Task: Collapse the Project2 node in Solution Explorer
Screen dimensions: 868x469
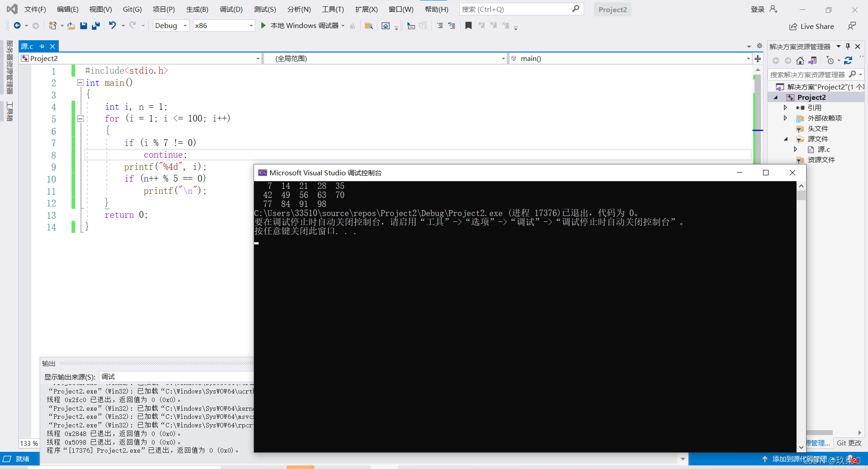Action: (x=776, y=98)
